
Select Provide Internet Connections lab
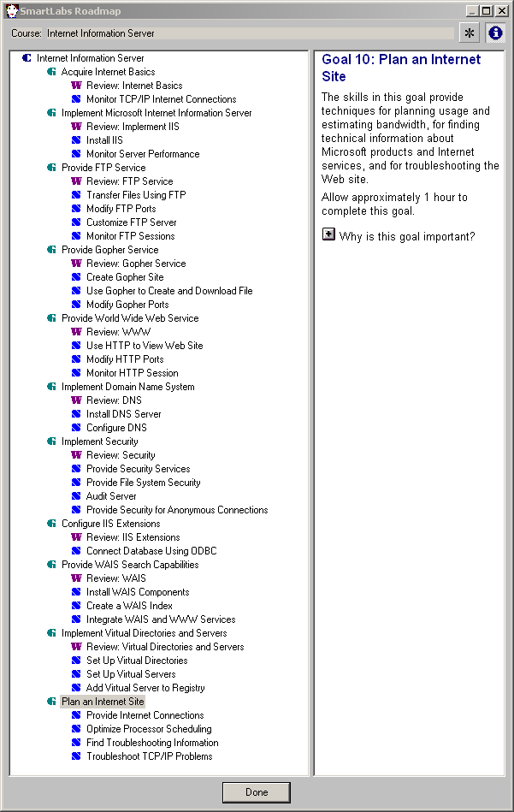[145, 715]
